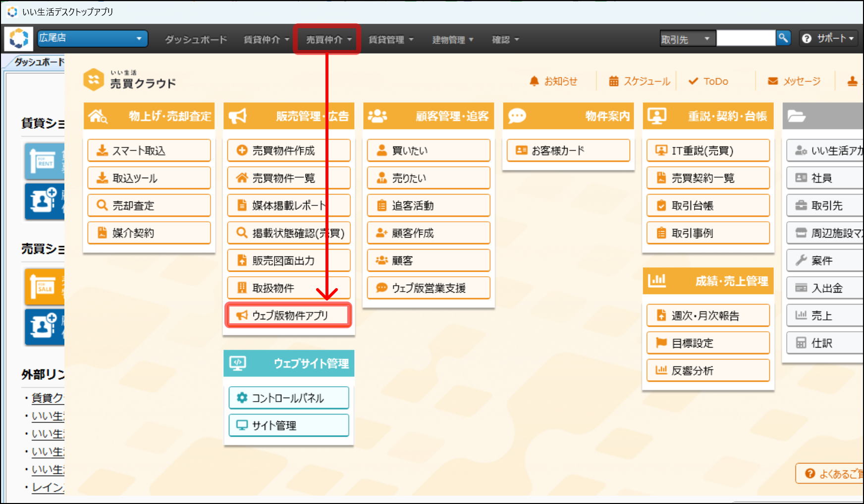Open the スケジュール calendar
864x504 pixels.
coord(639,81)
